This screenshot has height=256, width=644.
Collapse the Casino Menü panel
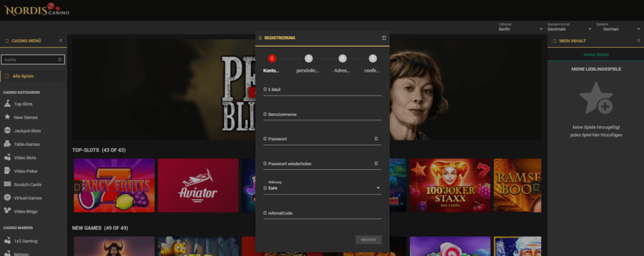tap(61, 41)
